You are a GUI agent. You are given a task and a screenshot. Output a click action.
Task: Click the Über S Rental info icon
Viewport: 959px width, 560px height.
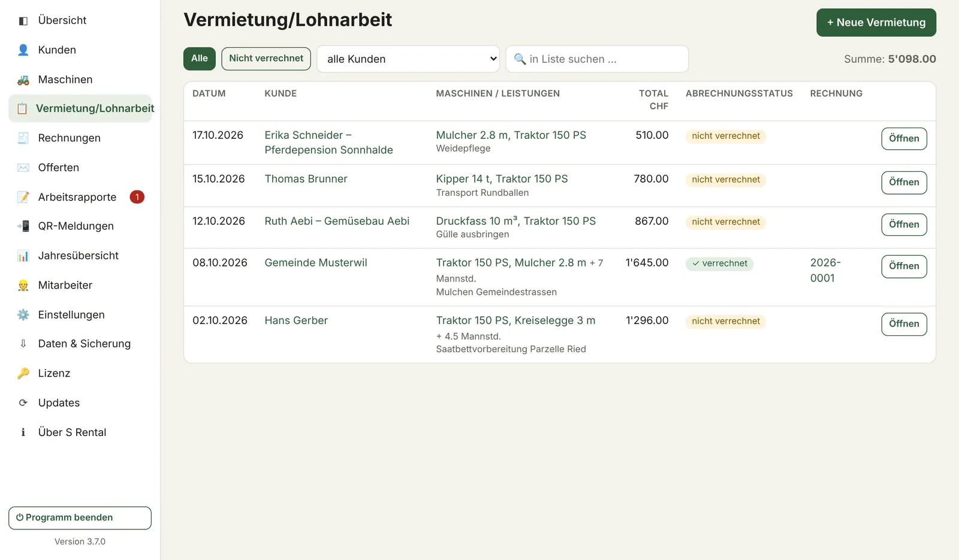23,432
